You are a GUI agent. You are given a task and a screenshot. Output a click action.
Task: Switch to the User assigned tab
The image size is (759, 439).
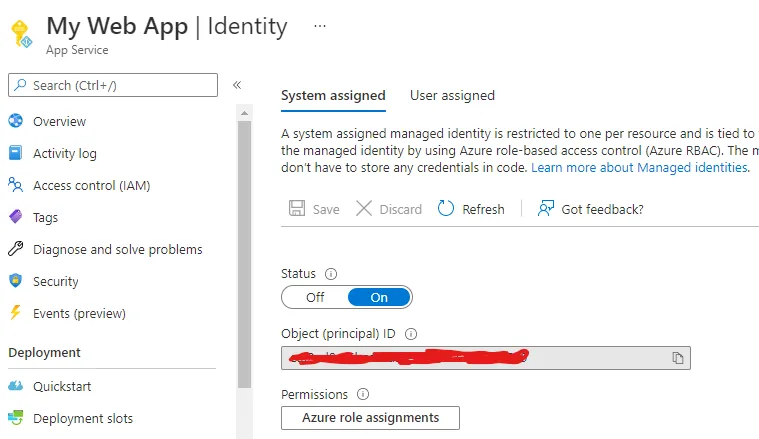452,95
